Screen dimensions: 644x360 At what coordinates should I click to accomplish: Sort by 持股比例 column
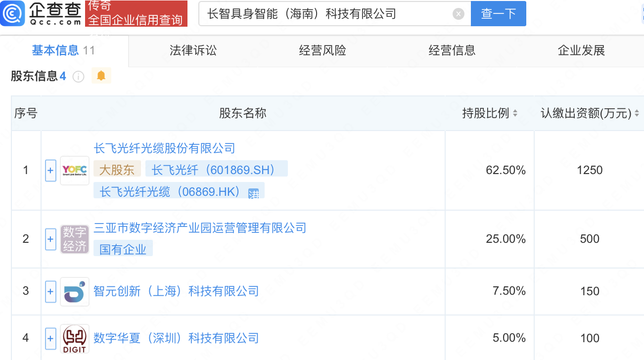point(515,113)
